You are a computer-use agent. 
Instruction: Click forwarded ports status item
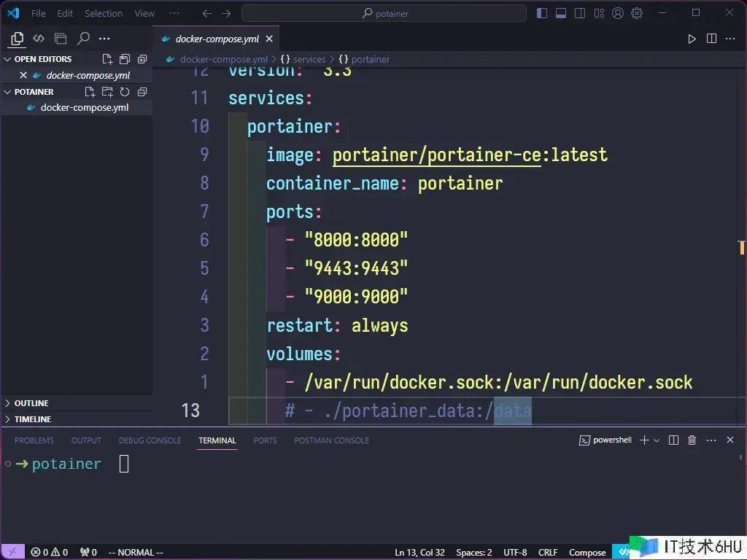pyautogui.click(x=88, y=553)
